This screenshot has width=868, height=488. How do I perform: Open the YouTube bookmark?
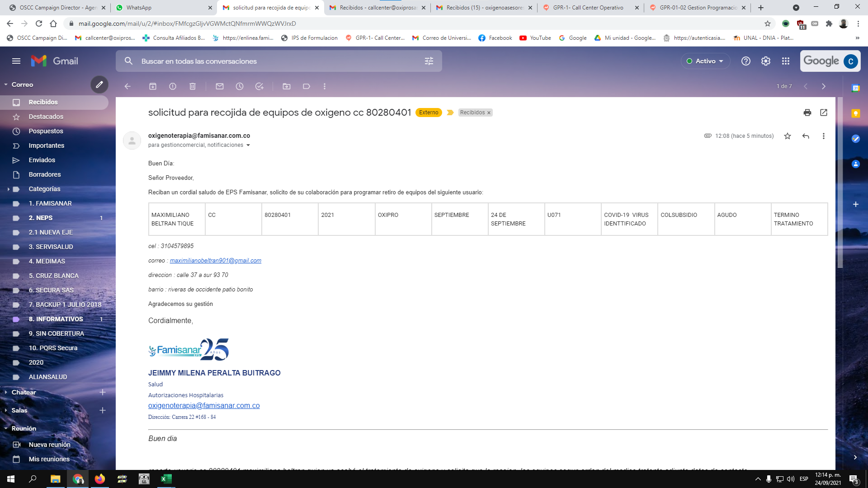pos(535,38)
